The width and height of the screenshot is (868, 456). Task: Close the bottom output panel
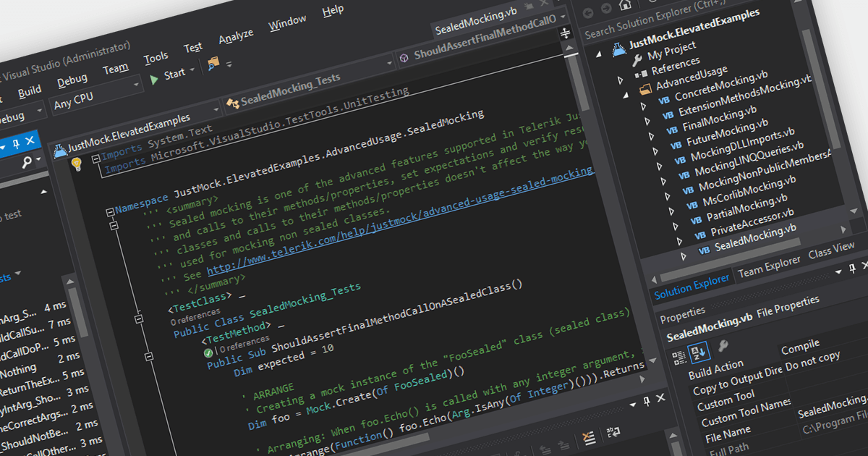pos(660,397)
